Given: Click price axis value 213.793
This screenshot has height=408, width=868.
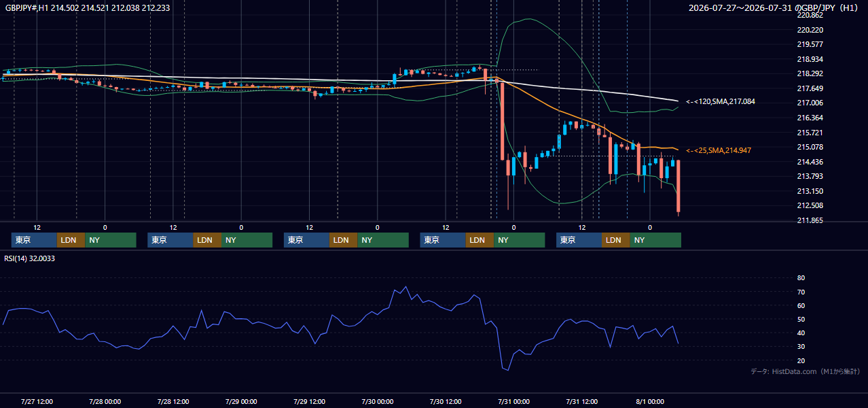Looking at the screenshot, I should coord(810,176).
